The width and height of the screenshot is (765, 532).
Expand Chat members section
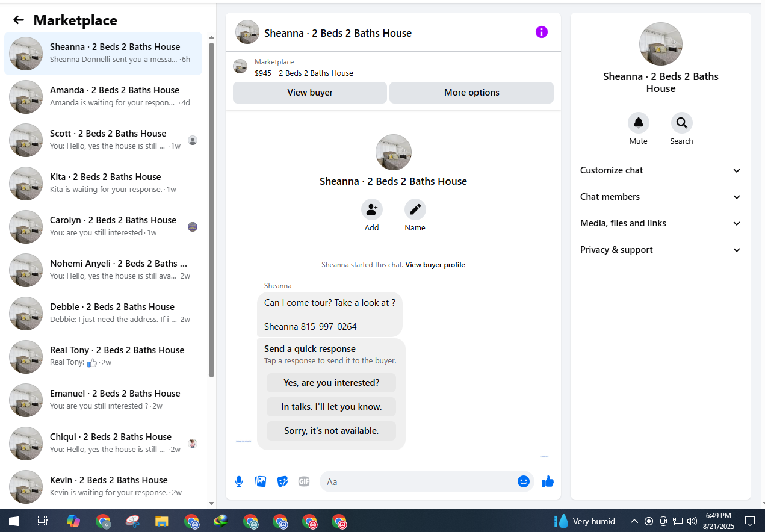(x=661, y=197)
